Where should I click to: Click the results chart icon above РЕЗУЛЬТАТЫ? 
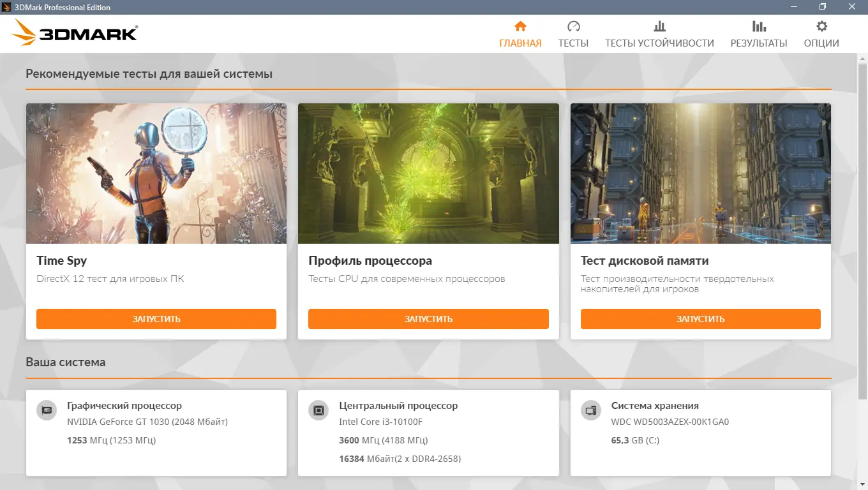[759, 26]
